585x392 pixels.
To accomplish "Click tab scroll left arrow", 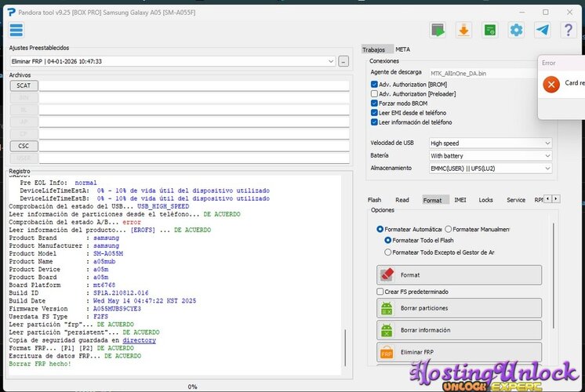I will tap(547, 199).
